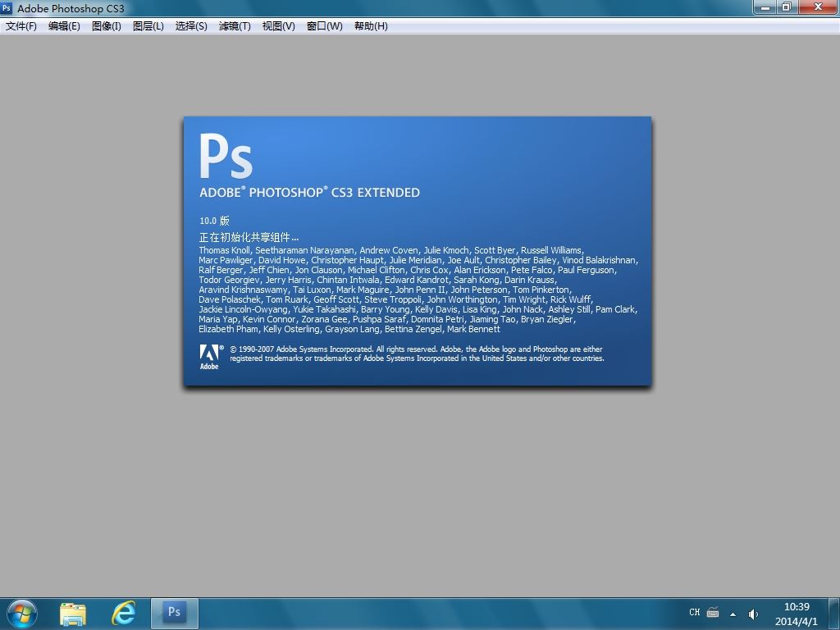This screenshot has width=840, height=630.
Task: Open the 编辑(E) menu
Action: (64, 25)
